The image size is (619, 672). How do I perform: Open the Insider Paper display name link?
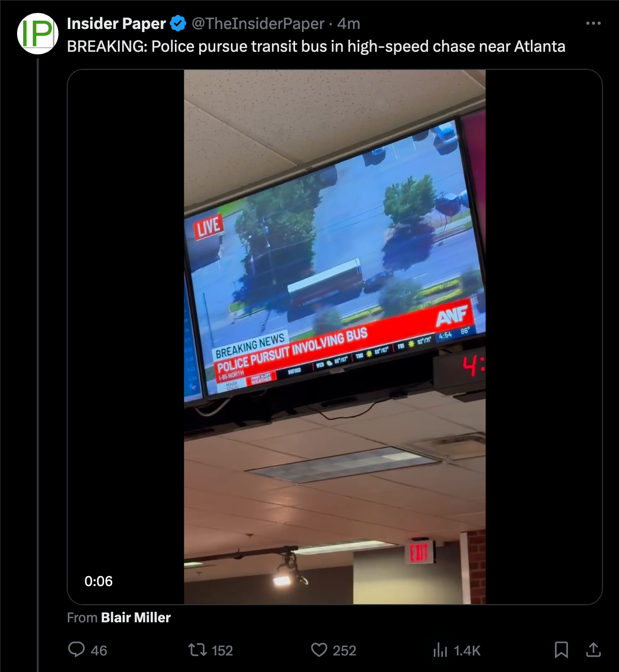click(x=116, y=23)
